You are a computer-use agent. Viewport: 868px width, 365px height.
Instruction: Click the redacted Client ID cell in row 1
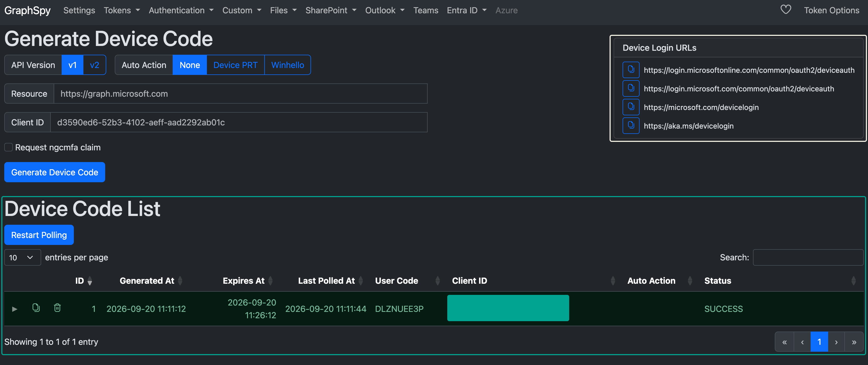click(x=508, y=308)
